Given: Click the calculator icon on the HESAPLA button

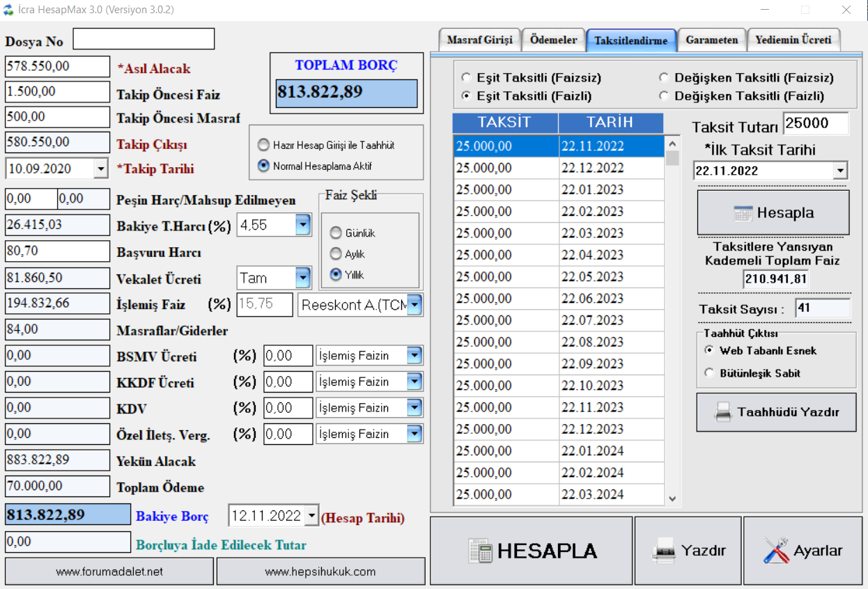Looking at the screenshot, I should 481,551.
